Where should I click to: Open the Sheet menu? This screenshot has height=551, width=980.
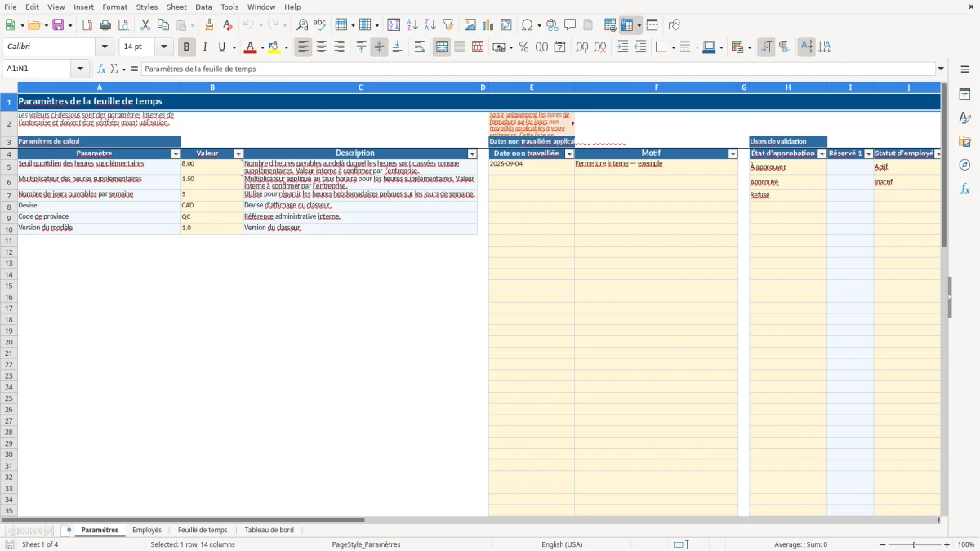pyautogui.click(x=176, y=7)
